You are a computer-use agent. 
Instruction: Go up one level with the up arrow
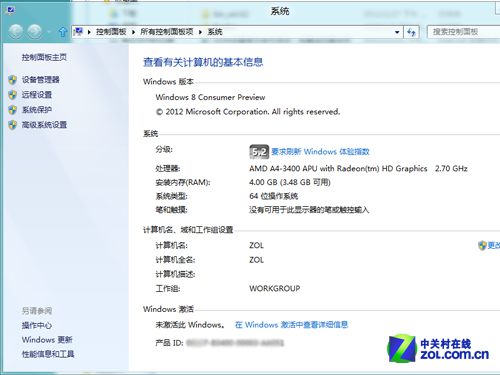pos(63,32)
